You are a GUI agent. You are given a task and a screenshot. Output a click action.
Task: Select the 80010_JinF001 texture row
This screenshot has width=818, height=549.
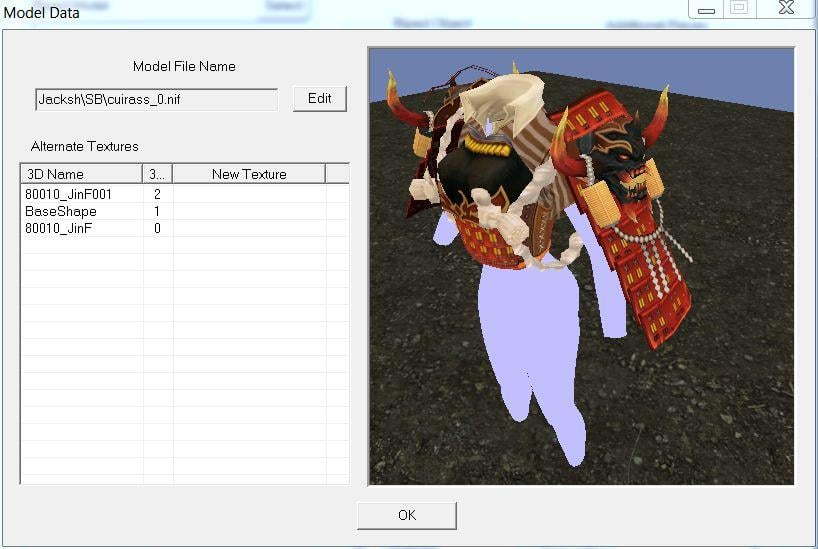click(x=185, y=194)
